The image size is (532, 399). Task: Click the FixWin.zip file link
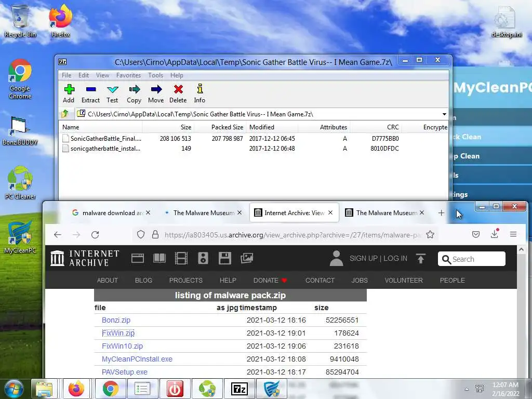click(118, 333)
